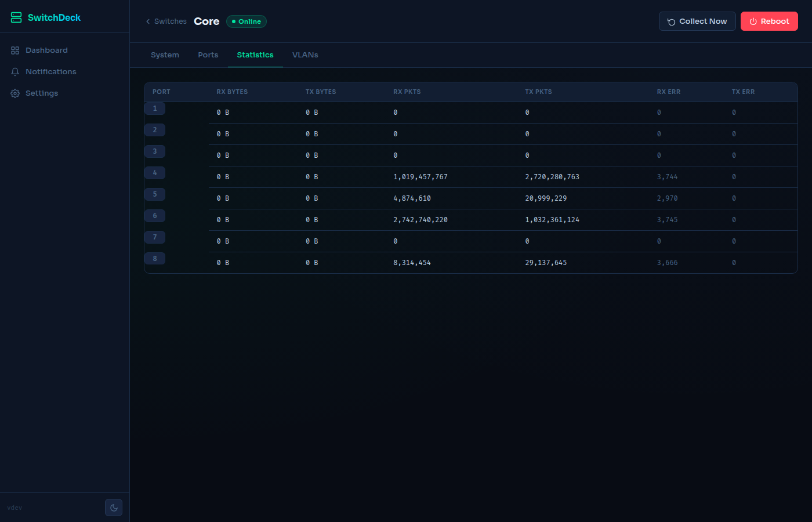The width and height of the screenshot is (812, 522).
Task: Select the port 3 badge
Action: point(155,151)
